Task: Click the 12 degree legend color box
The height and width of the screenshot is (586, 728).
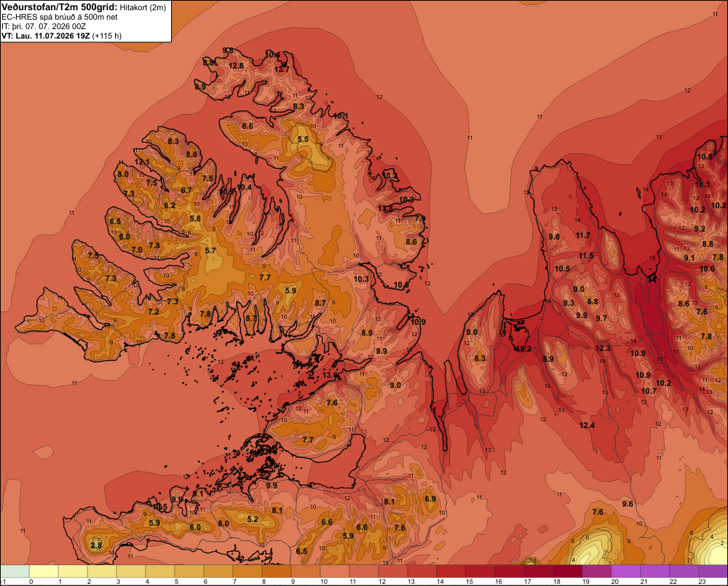Action: (x=393, y=571)
